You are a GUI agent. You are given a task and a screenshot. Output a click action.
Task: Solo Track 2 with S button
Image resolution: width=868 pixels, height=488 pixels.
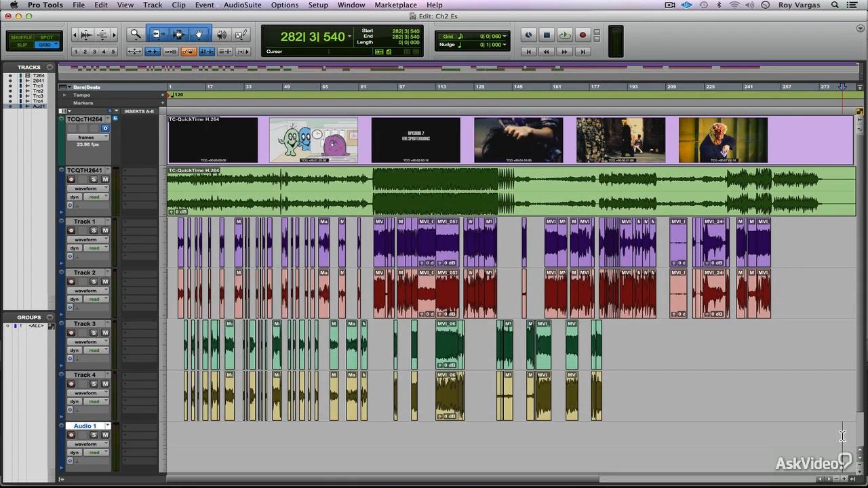pyautogui.click(x=94, y=281)
